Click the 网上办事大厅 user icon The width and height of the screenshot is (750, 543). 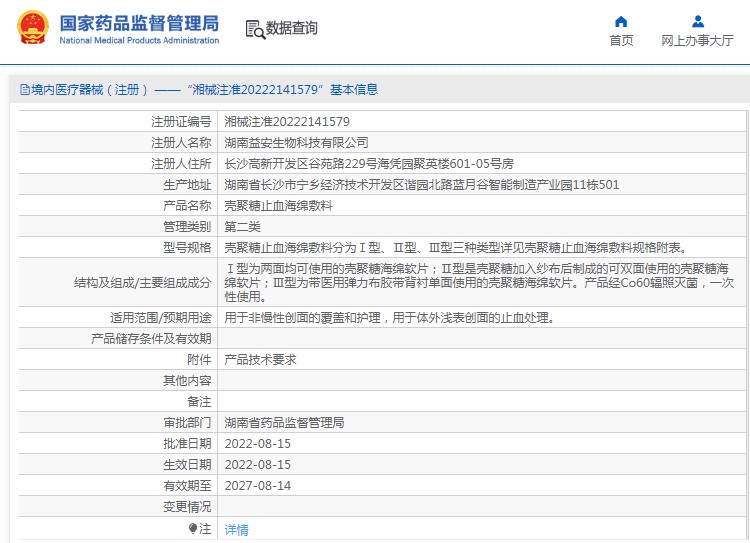697,21
